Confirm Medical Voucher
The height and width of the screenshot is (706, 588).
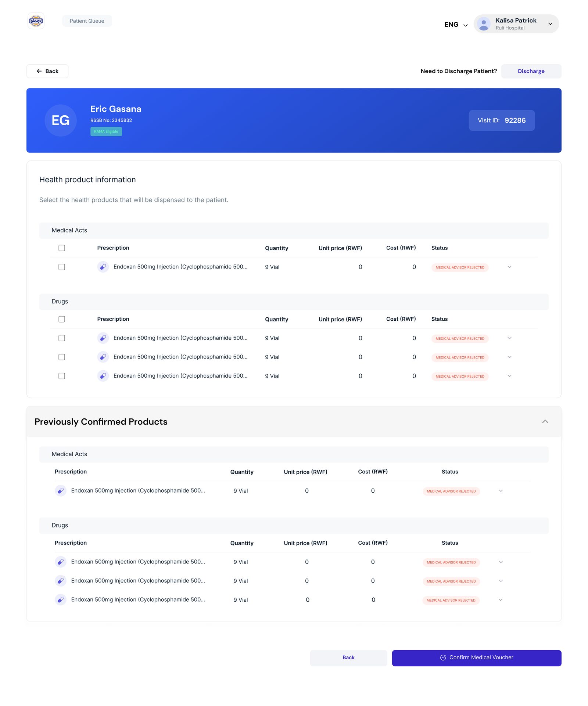pos(477,658)
